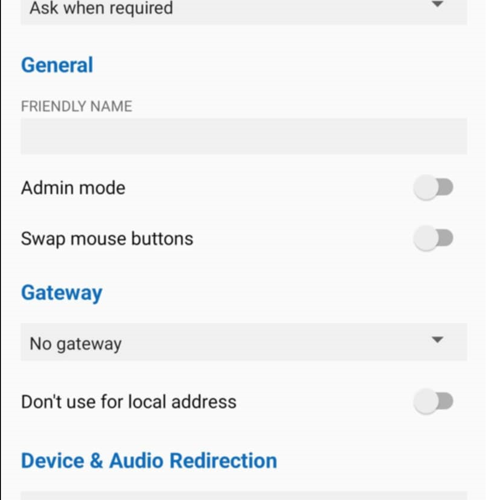
Task: Turn on 'Don't use for local address'
Action: point(433,401)
